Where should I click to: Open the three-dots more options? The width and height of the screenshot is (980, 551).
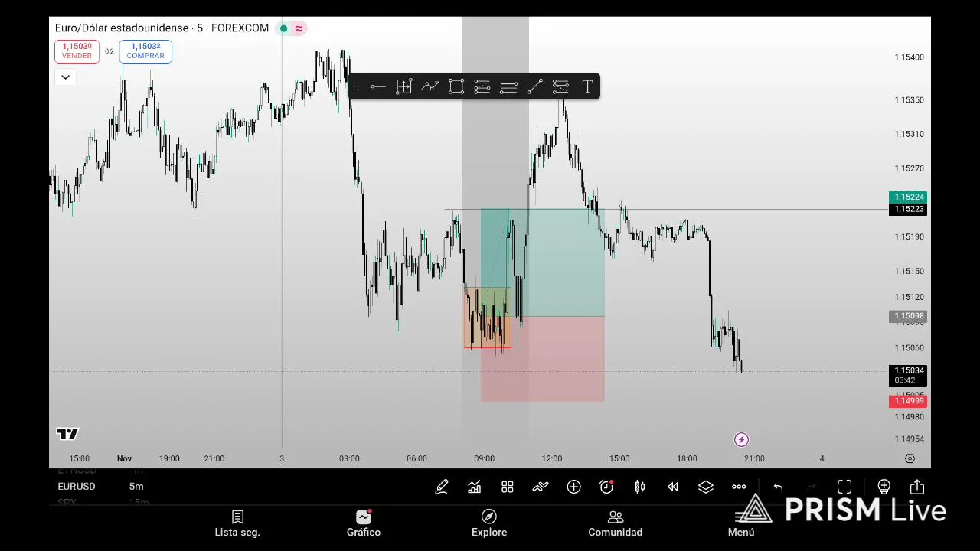point(739,487)
